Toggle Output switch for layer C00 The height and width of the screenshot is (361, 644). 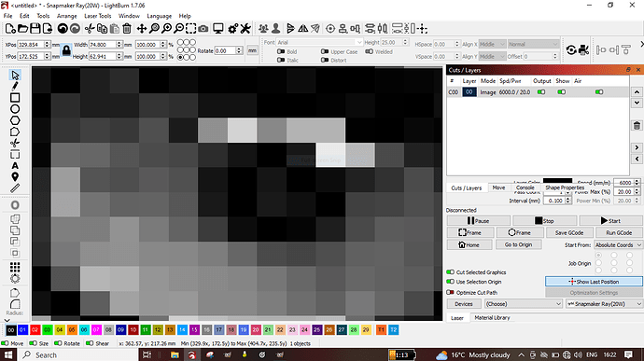point(541,92)
